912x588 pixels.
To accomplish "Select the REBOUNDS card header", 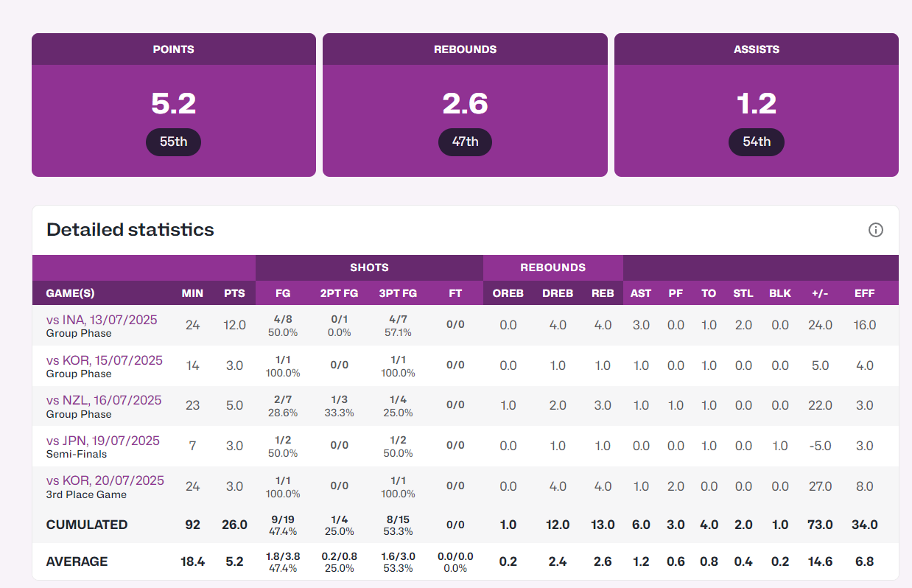I will coord(465,49).
